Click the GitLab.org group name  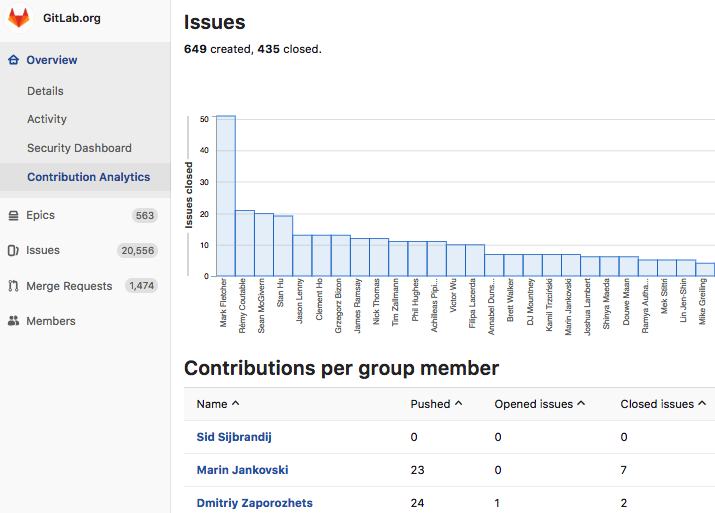coord(72,19)
